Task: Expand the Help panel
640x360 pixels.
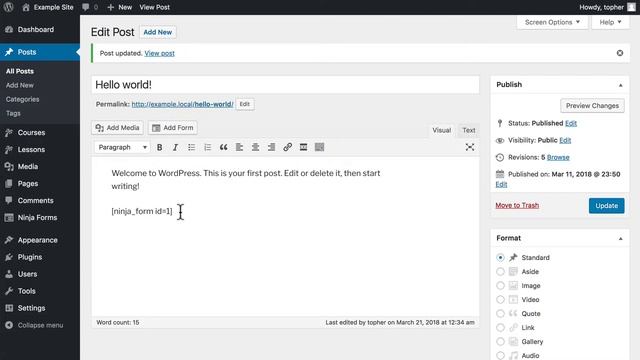Action: point(610,22)
